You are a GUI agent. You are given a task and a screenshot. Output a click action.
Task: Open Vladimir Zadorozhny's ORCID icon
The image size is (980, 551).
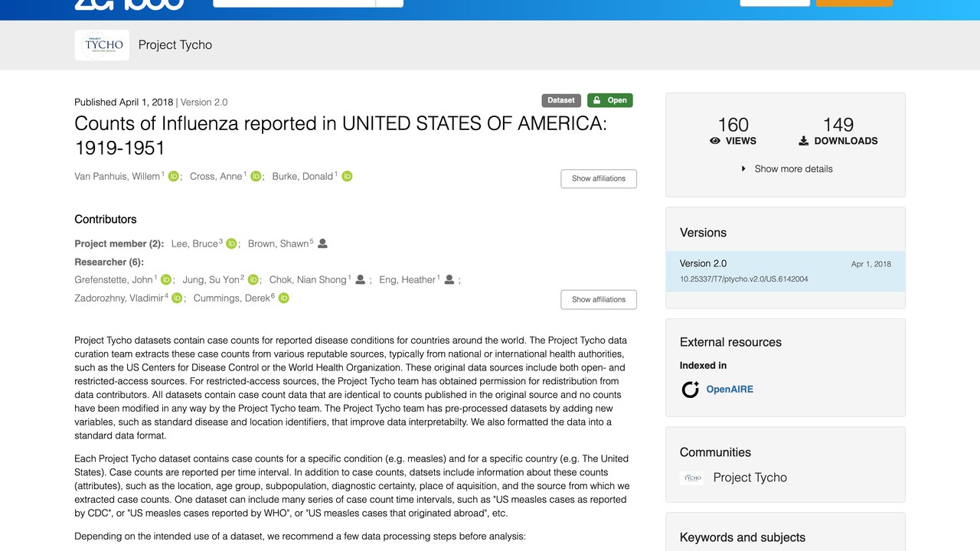pyautogui.click(x=177, y=298)
